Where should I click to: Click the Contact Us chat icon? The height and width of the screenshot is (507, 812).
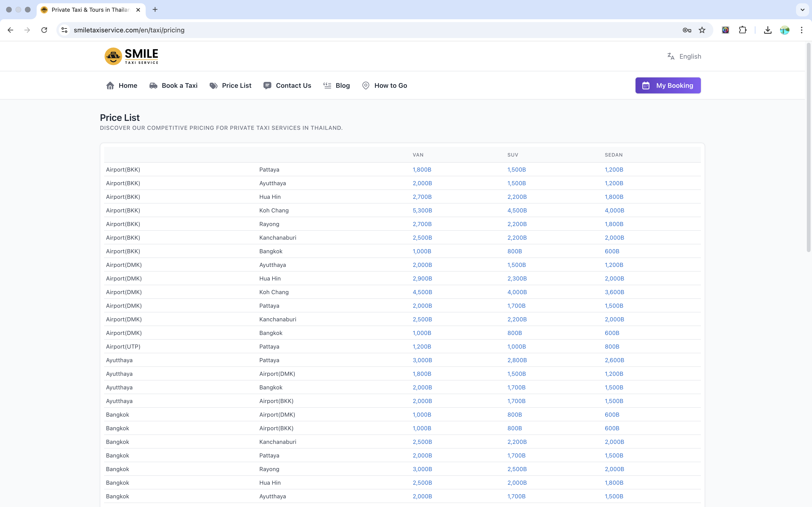pyautogui.click(x=267, y=85)
